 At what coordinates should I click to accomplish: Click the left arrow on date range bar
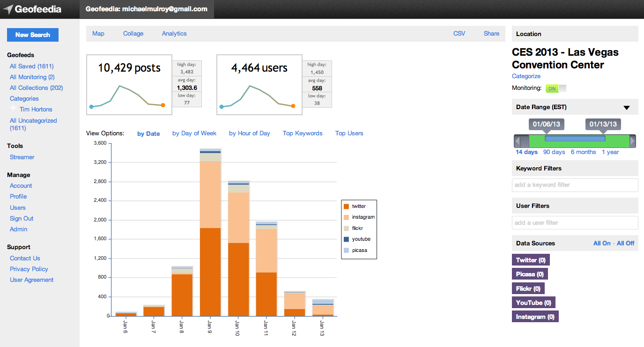click(x=517, y=141)
